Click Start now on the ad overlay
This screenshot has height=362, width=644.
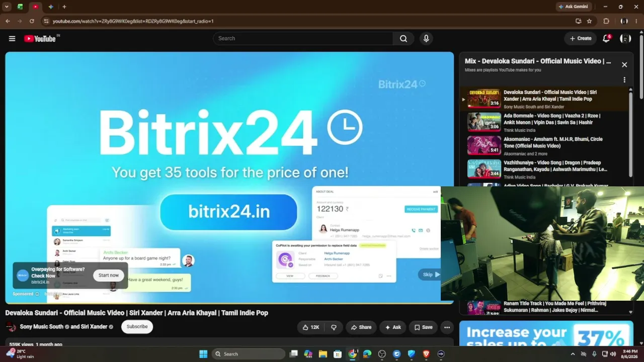(109, 276)
